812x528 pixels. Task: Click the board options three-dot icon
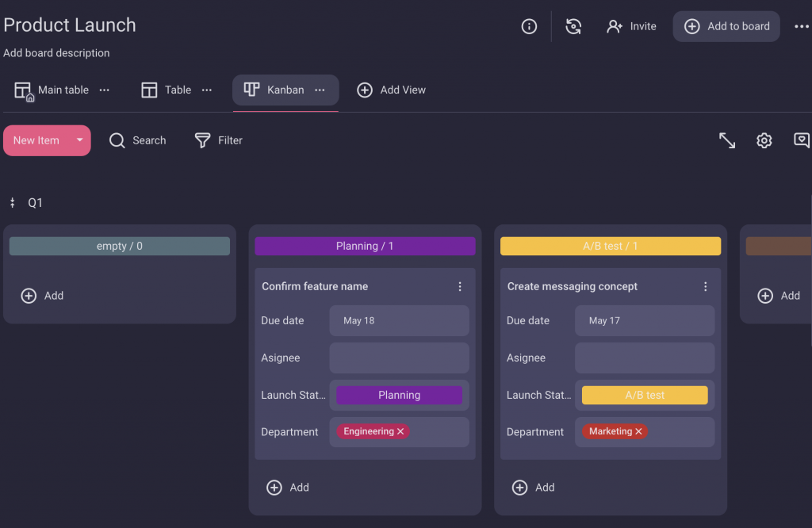point(801,26)
